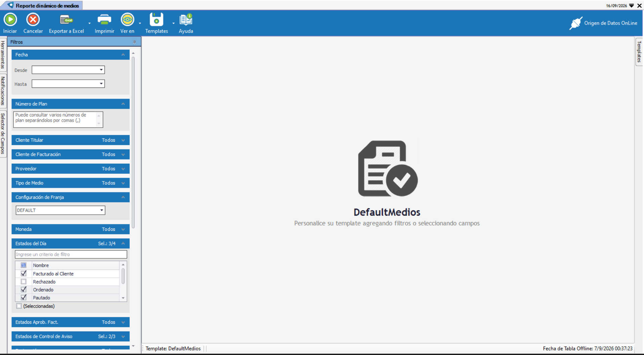Open the Notificaciones side tab
Image resolution: width=644 pixels, height=355 pixels.
[x=3, y=91]
